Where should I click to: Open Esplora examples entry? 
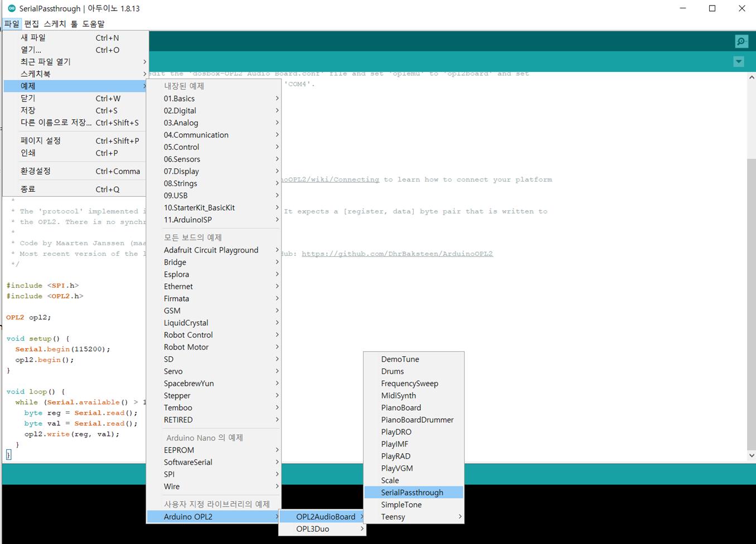coord(214,274)
